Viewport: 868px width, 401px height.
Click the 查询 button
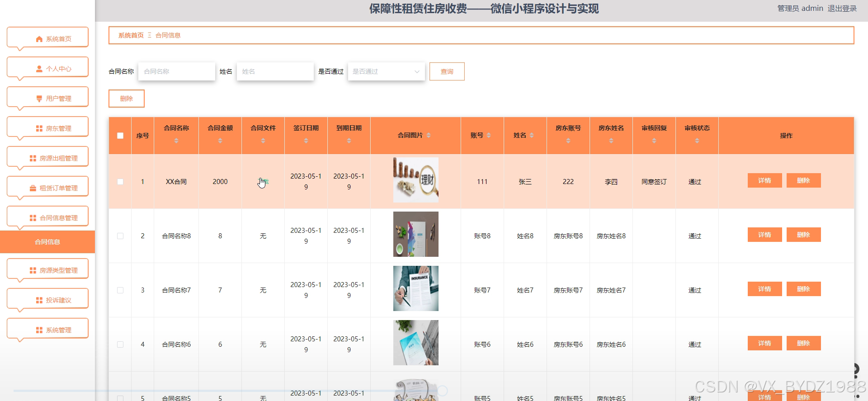(x=447, y=71)
